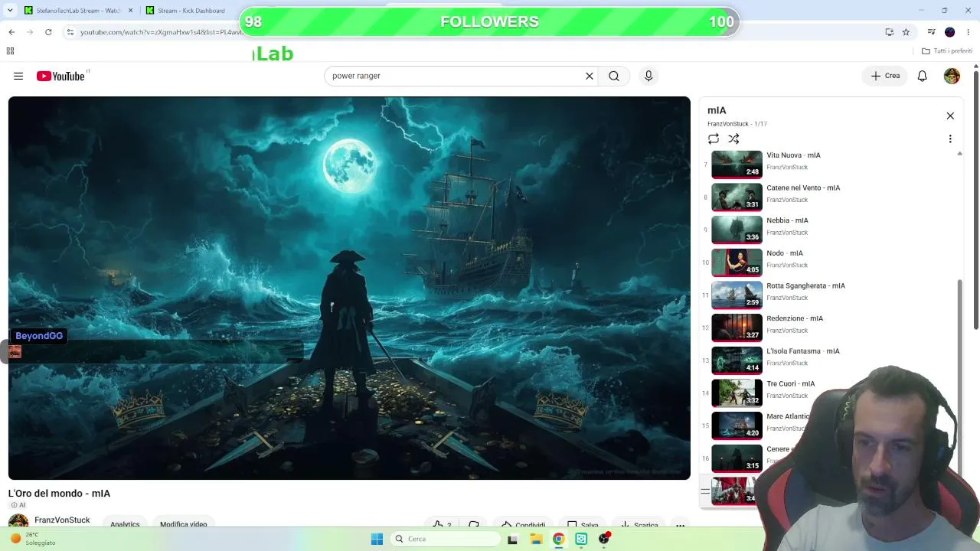Start voice search with the microphone
This screenshot has height=551, width=980.
point(648,76)
